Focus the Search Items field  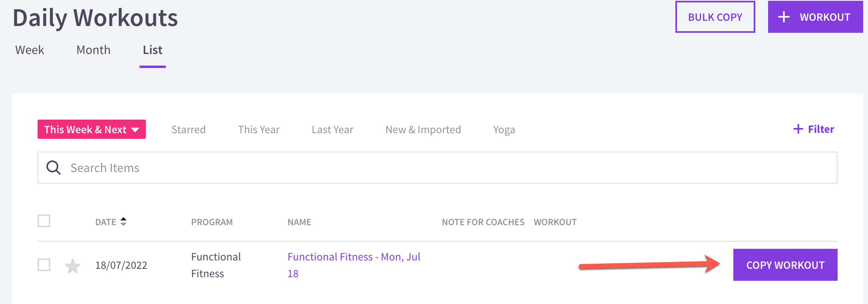click(438, 168)
